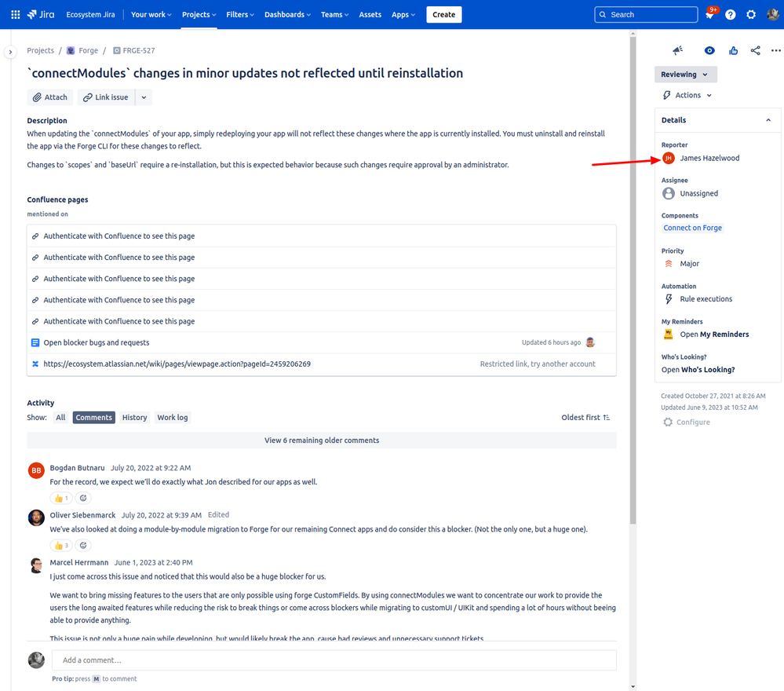Open the ecosystem.atlassian.net viewpage link
784x691 pixels.
click(x=177, y=364)
